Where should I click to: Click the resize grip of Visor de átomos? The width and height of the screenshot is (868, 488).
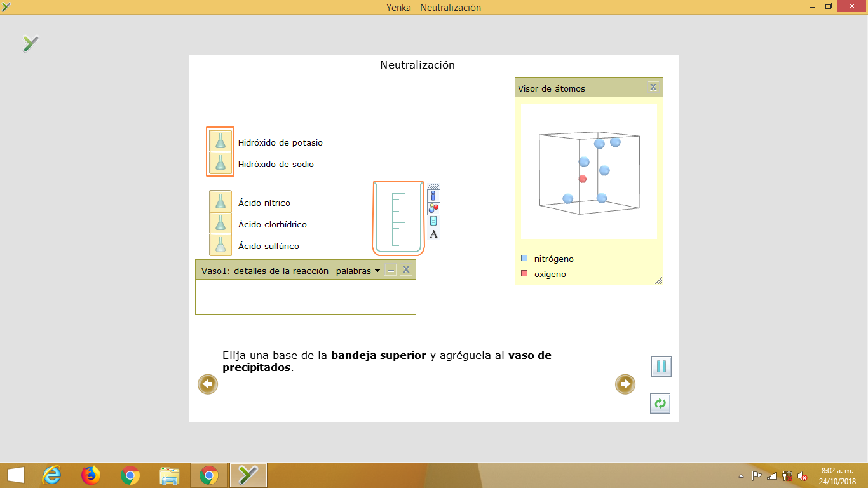(658, 280)
